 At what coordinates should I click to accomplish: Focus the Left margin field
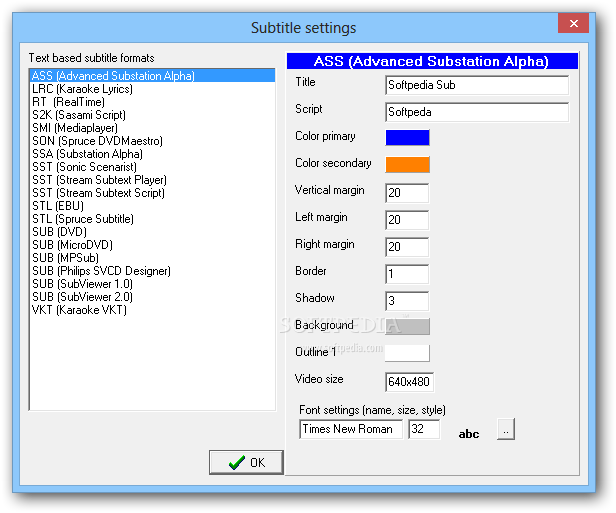coord(407,220)
